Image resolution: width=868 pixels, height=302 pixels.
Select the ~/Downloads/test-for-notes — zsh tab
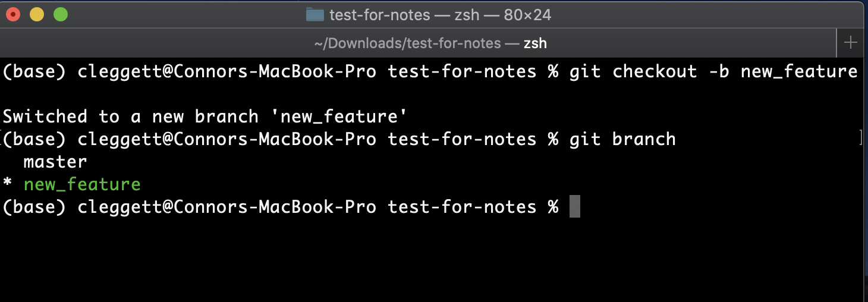[x=430, y=43]
